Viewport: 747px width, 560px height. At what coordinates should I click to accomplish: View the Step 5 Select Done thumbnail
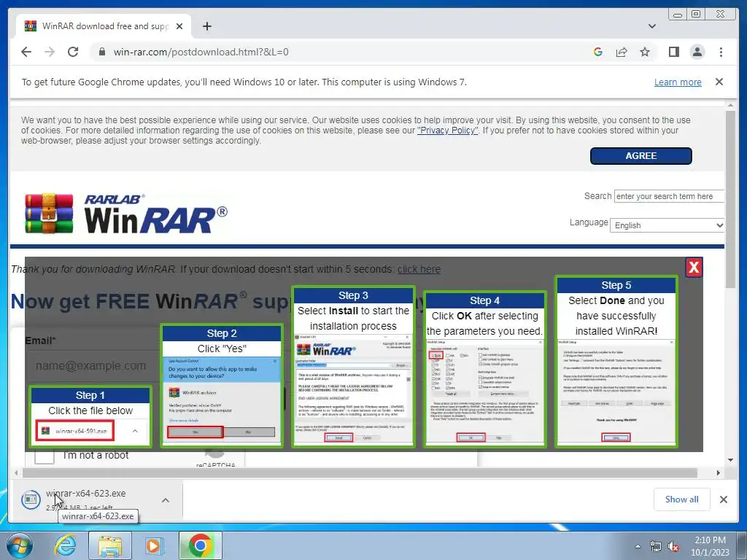coord(616,362)
